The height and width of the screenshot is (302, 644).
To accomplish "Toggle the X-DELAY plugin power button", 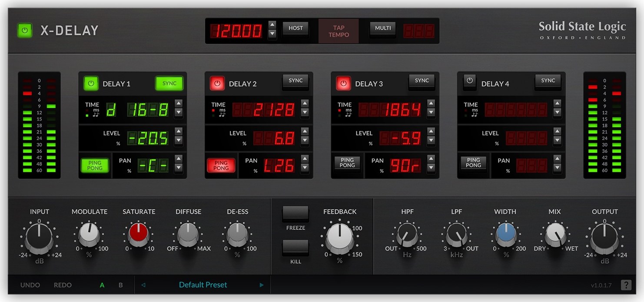I will (x=25, y=30).
